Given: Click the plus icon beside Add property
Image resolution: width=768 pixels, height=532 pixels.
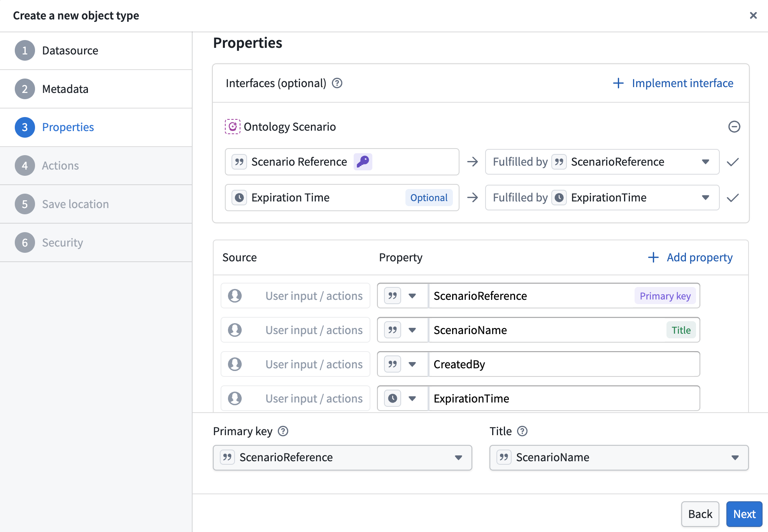Looking at the screenshot, I should point(653,257).
